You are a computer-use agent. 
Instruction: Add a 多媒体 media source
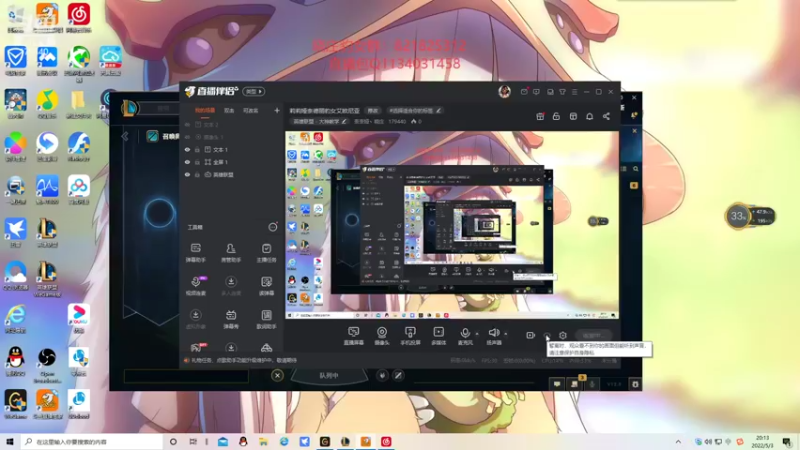point(438,336)
